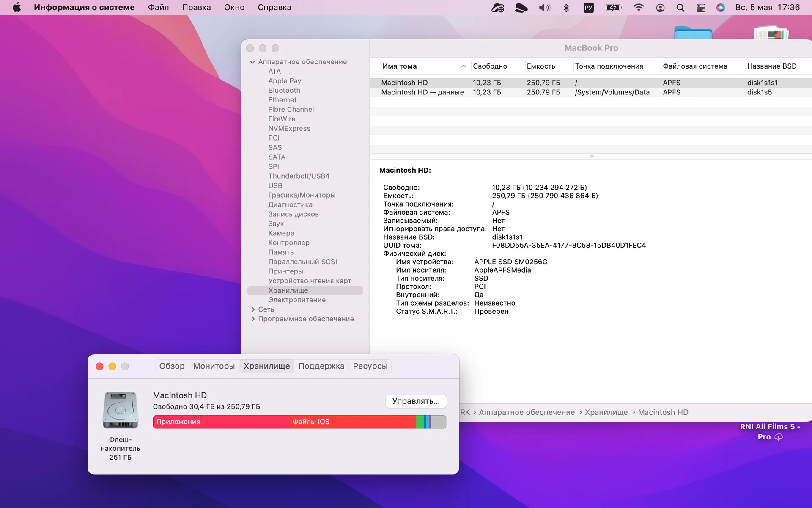Switch to the Обзор tab
This screenshot has width=812, height=508.
172,366
